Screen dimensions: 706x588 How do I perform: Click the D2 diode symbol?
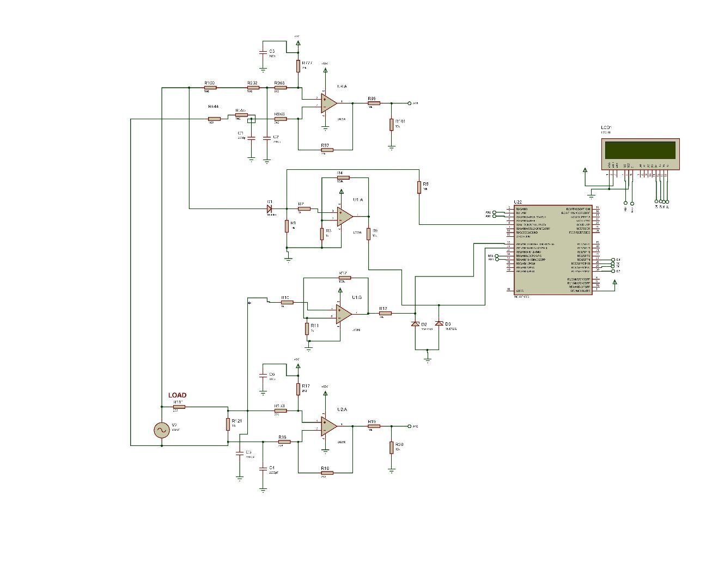pos(415,324)
